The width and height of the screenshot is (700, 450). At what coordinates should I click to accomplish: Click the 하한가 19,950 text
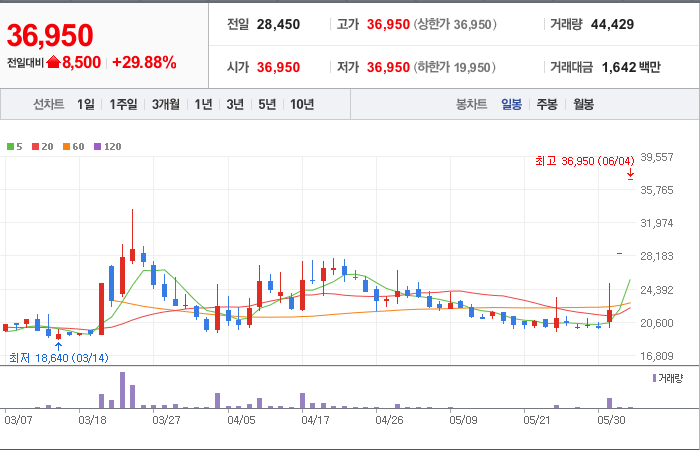pyautogui.click(x=455, y=67)
